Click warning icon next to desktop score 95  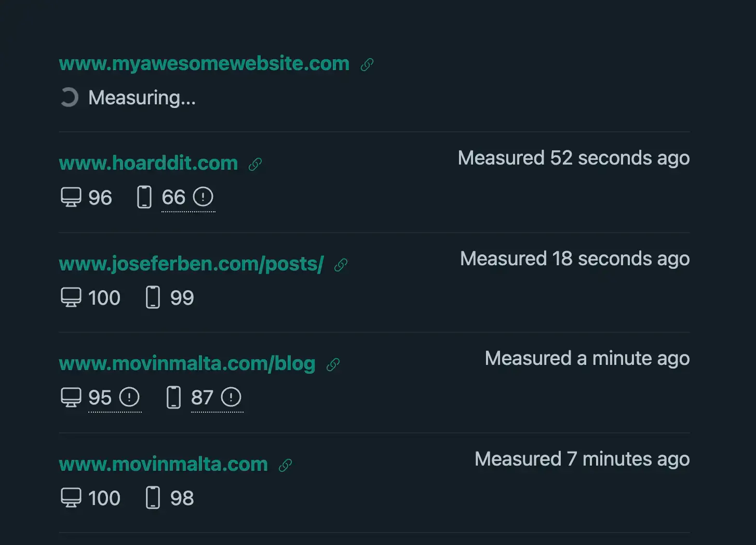[x=129, y=397]
